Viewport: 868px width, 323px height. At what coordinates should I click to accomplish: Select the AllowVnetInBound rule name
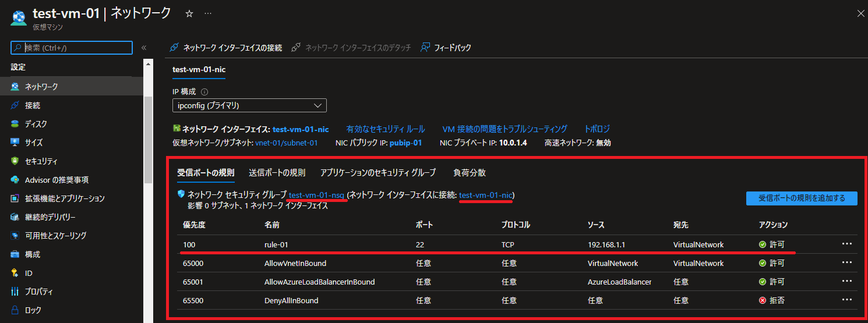(295, 263)
